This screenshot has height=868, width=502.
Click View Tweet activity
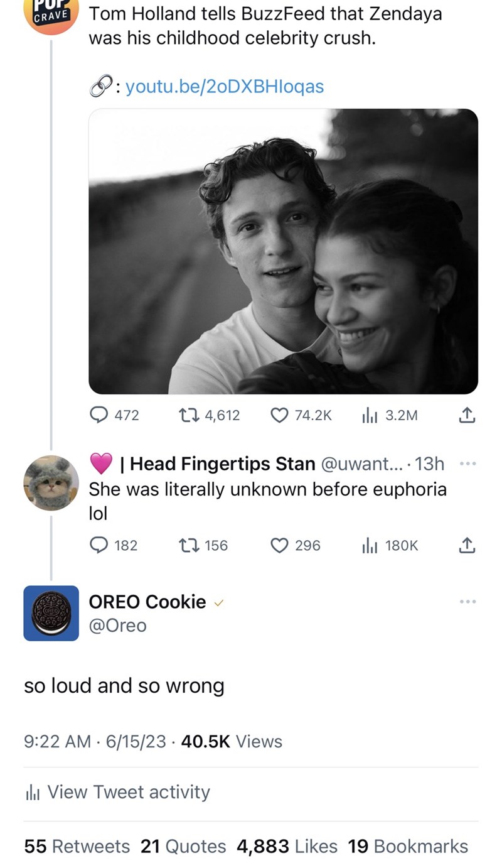coord(128,792)
